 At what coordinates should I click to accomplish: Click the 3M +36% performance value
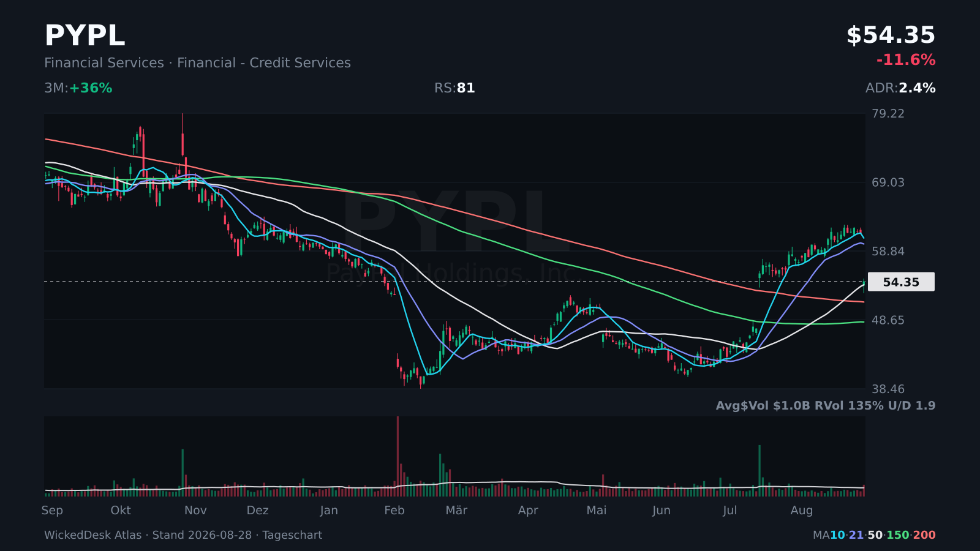(x=78, y=88)
